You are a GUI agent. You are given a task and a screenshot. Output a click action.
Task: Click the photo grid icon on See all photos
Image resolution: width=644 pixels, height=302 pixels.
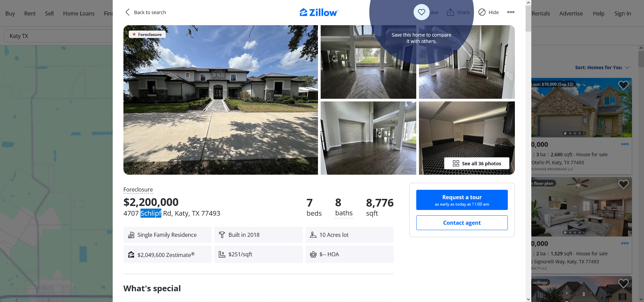456,163
